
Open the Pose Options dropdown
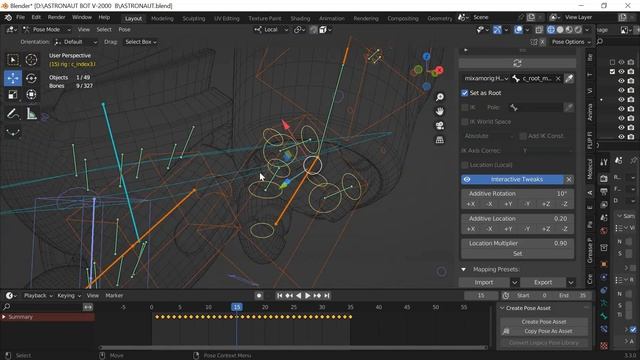pyautogui.click(x=571, y=42)
